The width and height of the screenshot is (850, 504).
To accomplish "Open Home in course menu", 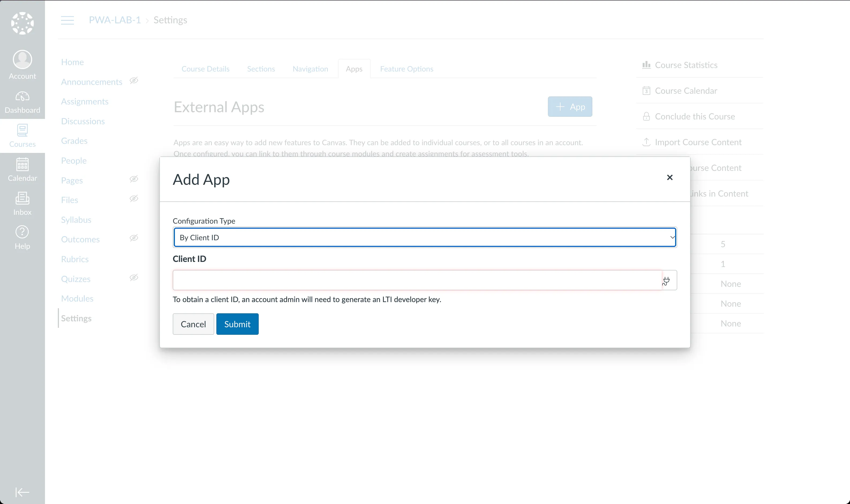I will click(x=72, y=62).
